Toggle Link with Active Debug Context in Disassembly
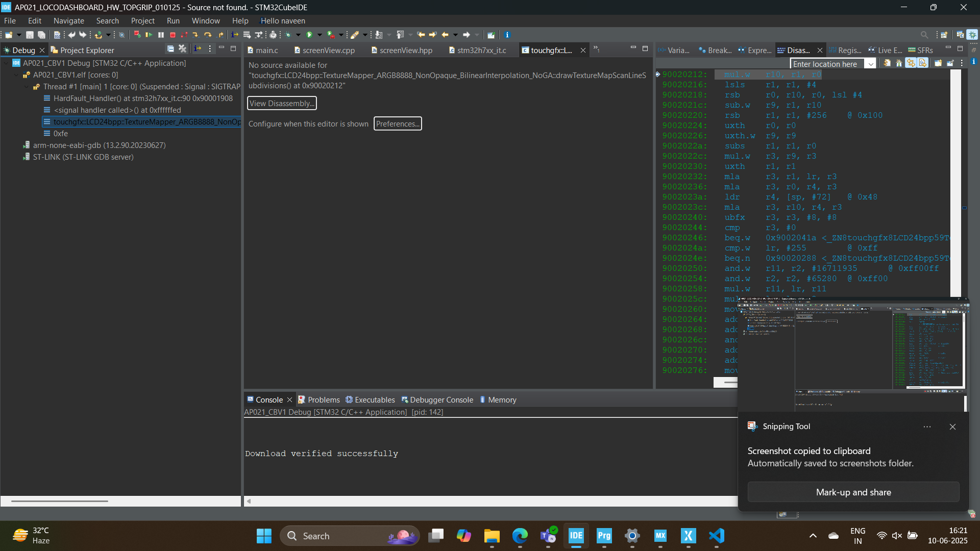Screen dimensions: 980x551 pyautogui.click(x=911, y=63)
